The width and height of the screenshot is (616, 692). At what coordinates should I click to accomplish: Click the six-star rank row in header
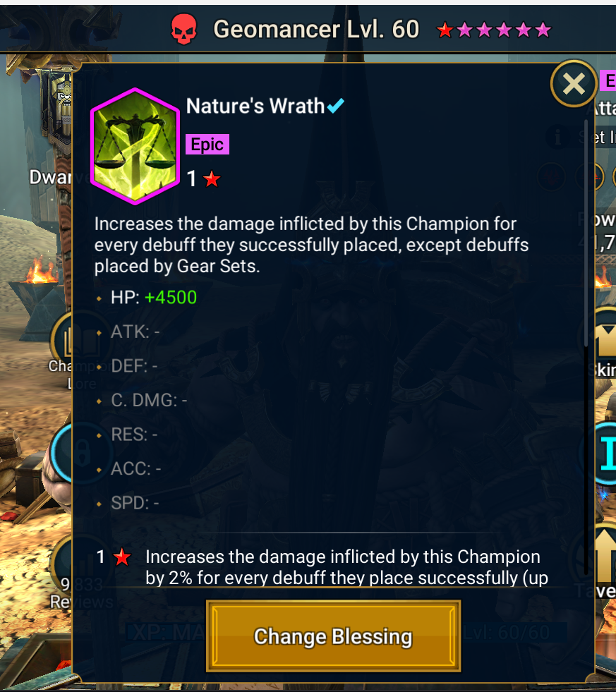click(x=494, y=30)
